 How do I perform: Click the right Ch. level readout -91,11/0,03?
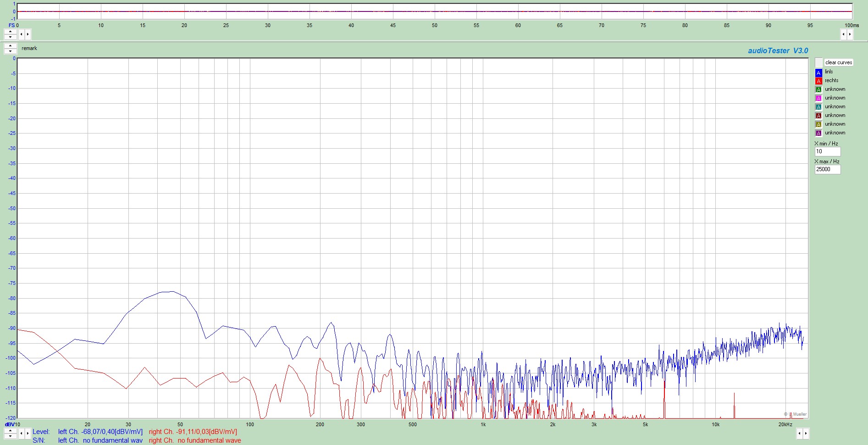point(193,432)
